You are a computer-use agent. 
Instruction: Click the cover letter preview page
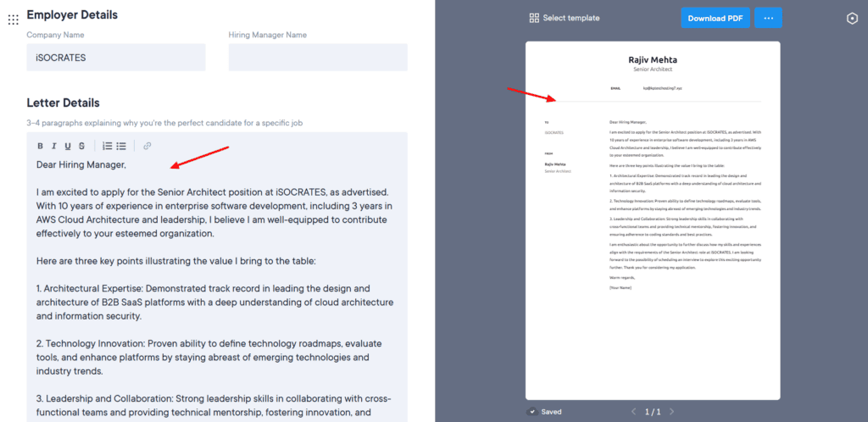pos(653,220)
